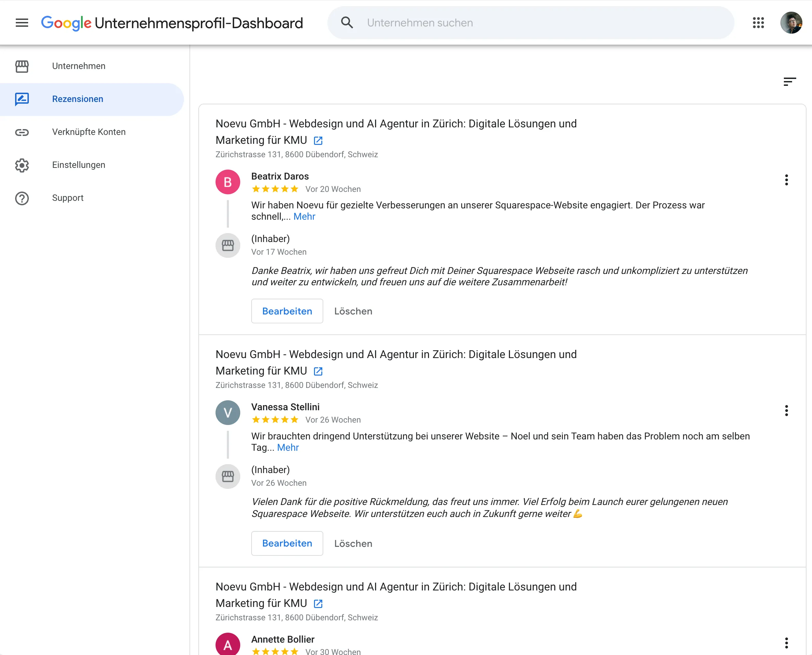Open the sort reviews filter icon
The image size is (812, 655).
coord(789,81)
